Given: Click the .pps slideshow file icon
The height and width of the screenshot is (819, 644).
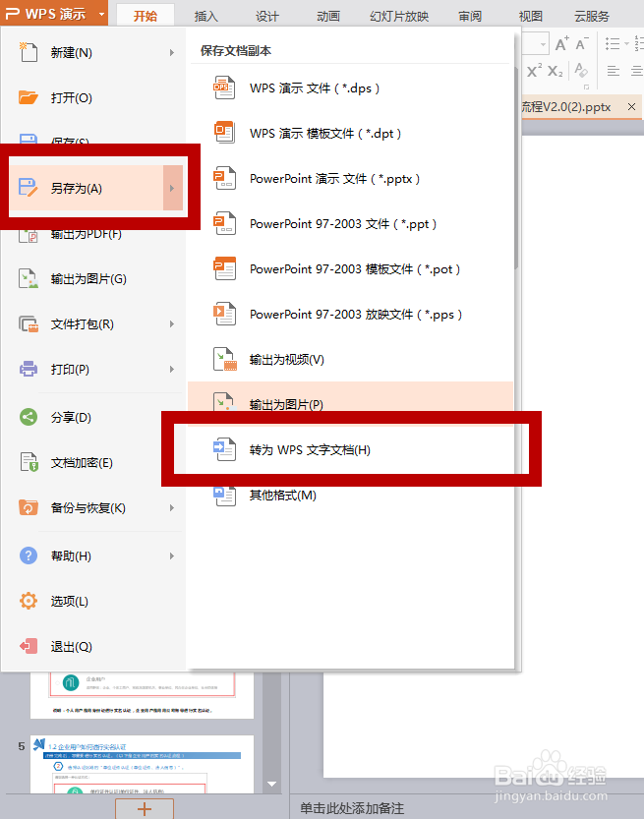Looking at the screenshot, I should (224, 314).
